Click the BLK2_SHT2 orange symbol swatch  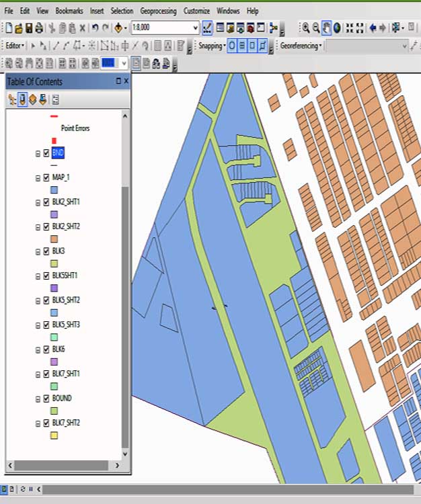click(54, 239)
